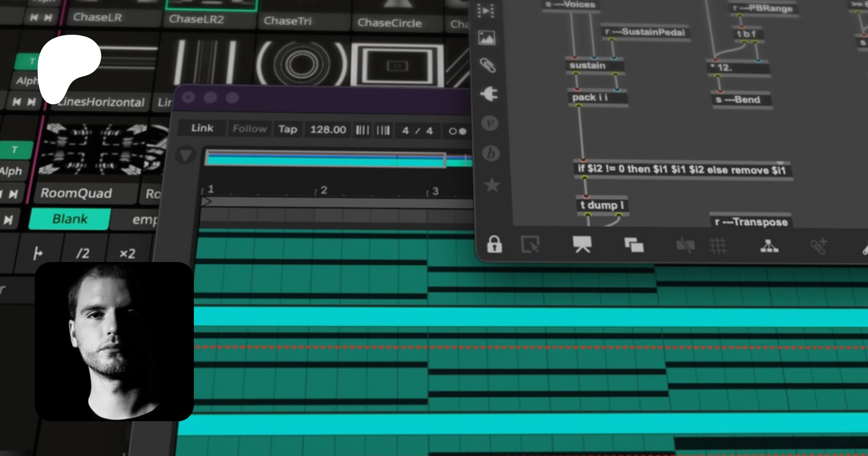Toggle Ableton Link button

(x=202, y=128)
